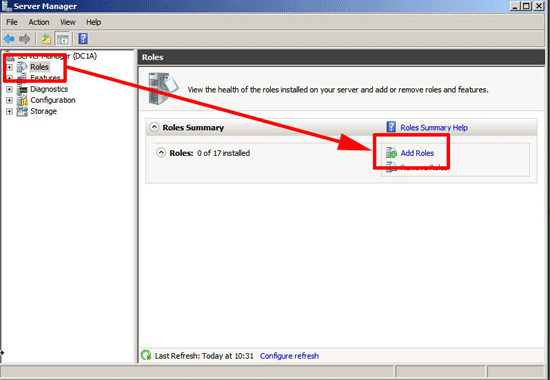Expand the Storage tree node
Screen dimensions: 550x380
point(9,112)
